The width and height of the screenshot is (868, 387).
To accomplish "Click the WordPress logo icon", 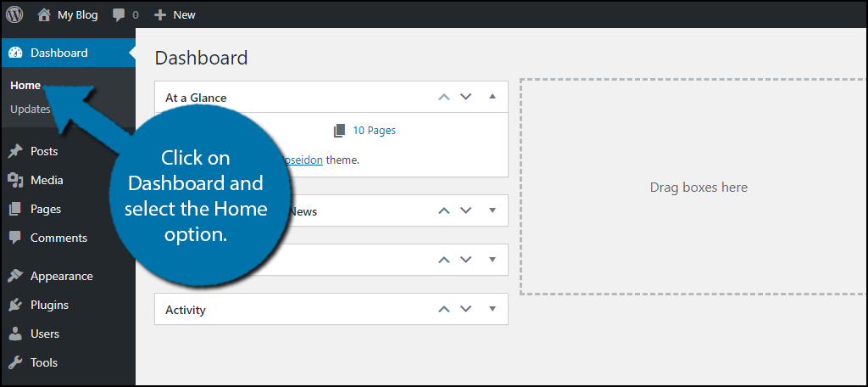I will tap(14, 14).
